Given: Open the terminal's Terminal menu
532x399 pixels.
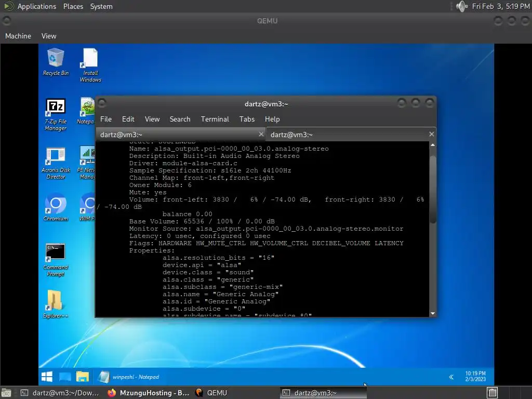Looking at the screenshot, I should (x=215, y=119).
